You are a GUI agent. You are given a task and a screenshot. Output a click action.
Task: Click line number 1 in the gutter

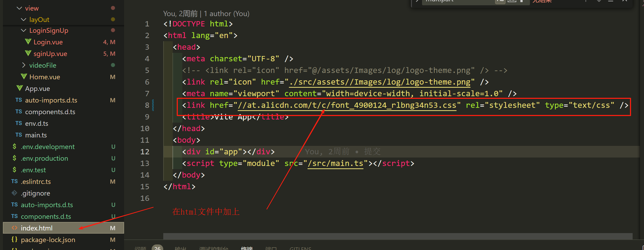point(147,24)
